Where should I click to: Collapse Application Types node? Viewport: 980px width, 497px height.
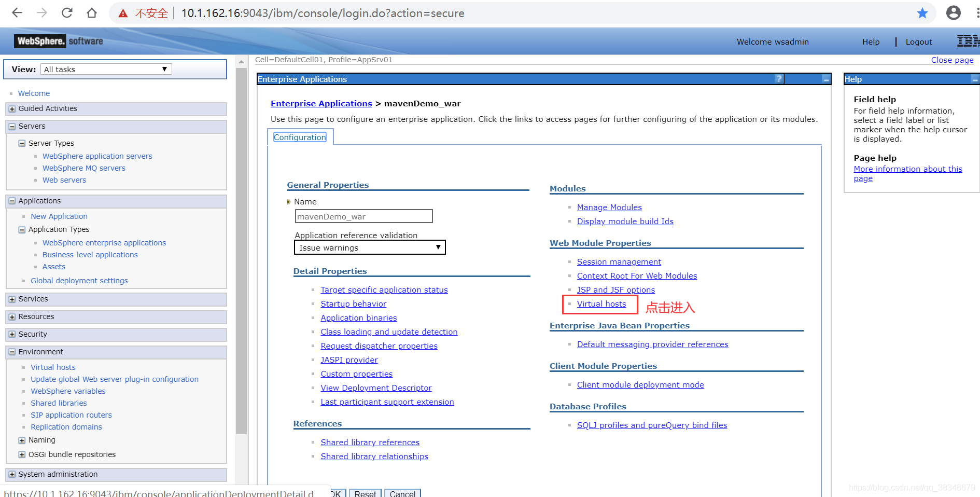pos(22,230)
